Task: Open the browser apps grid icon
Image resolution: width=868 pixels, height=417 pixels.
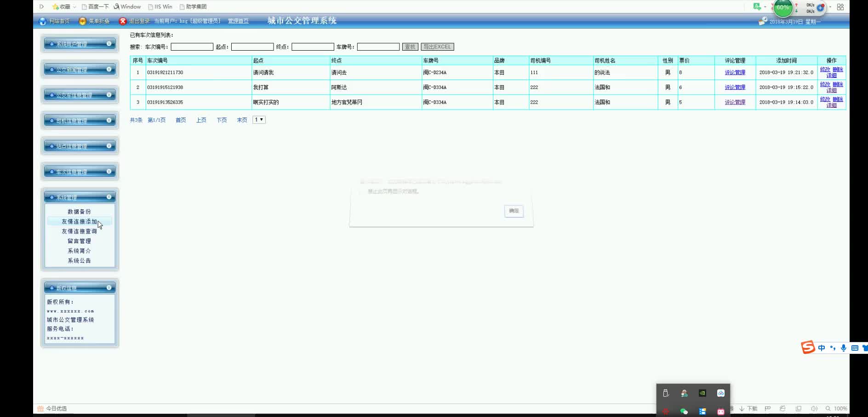Action: pyautogui.click(x=840, y=7)
